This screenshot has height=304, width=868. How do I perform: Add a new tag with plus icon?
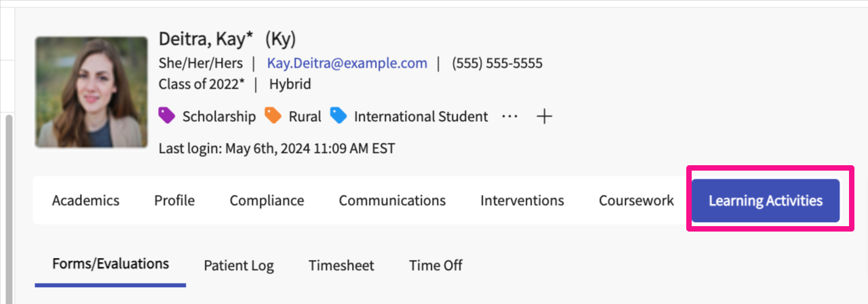coord(545,116)
